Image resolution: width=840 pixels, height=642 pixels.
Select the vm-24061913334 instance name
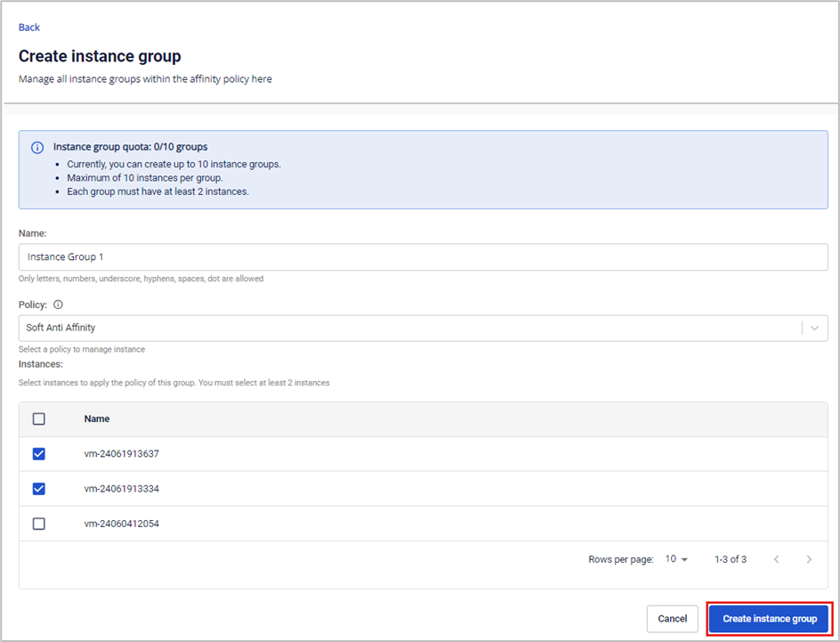pos(121,489)
